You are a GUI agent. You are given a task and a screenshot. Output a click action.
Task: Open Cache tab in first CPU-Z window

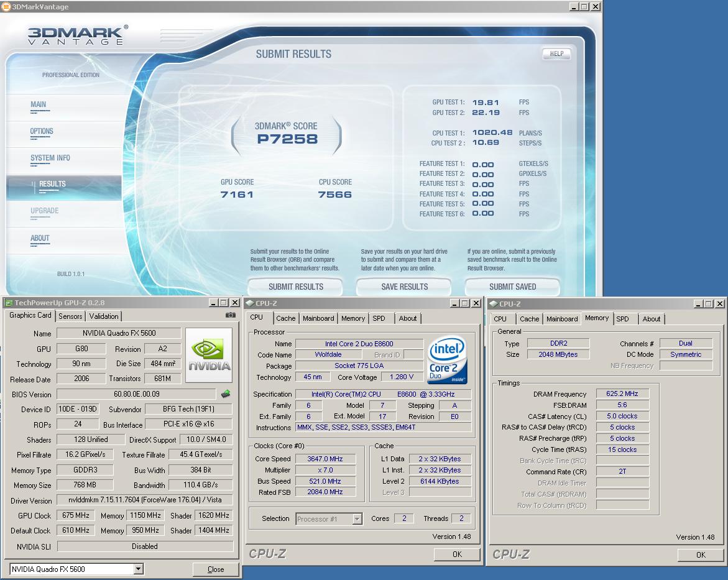click(x=285, y=318)
